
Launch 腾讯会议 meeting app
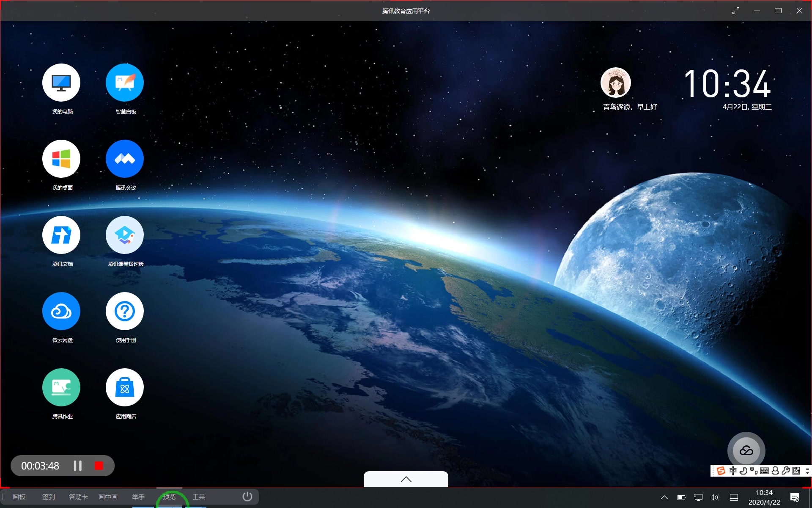[125, 159]
